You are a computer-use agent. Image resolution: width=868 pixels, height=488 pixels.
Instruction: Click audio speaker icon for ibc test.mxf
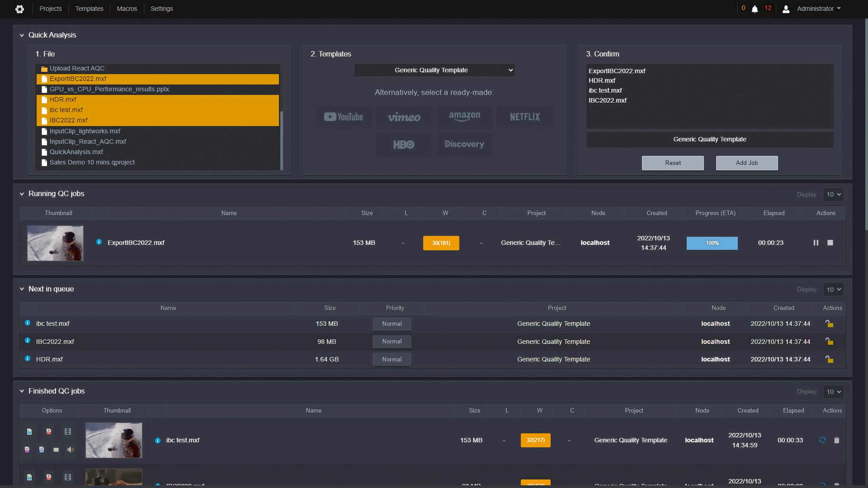[x=70, y=450]
